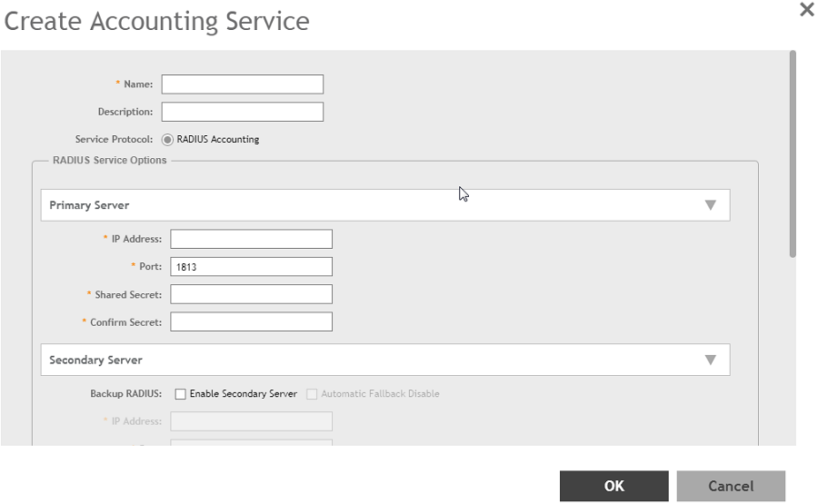
Task: Enable the Secondary Server checkbox
Action: (180, 394)
